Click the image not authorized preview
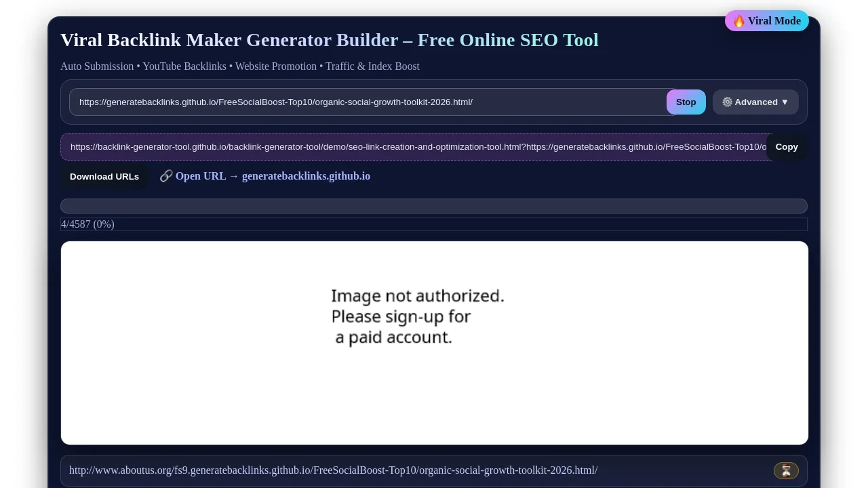Viewport: 868px width, 488px height. pos(435,343)
